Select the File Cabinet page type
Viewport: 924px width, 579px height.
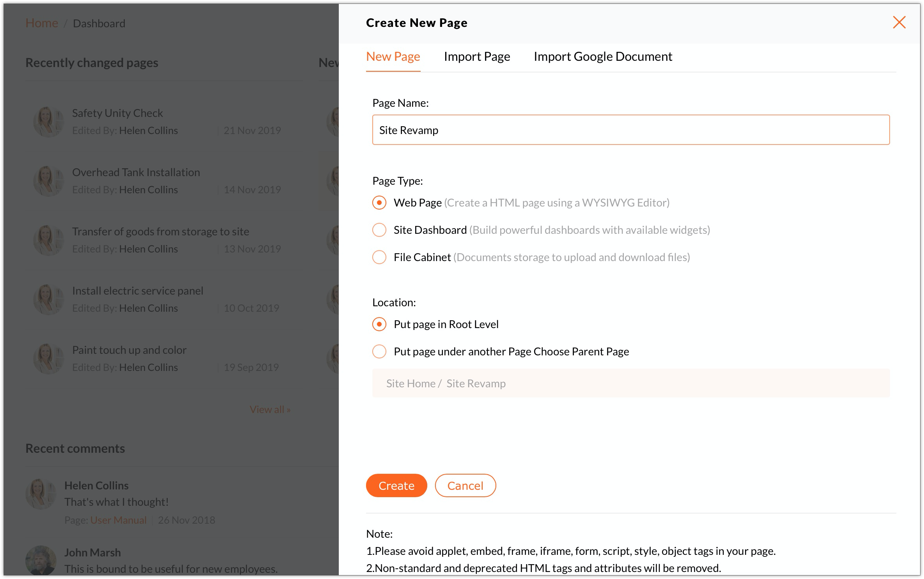pyautogui.click(x=379, y=257)
